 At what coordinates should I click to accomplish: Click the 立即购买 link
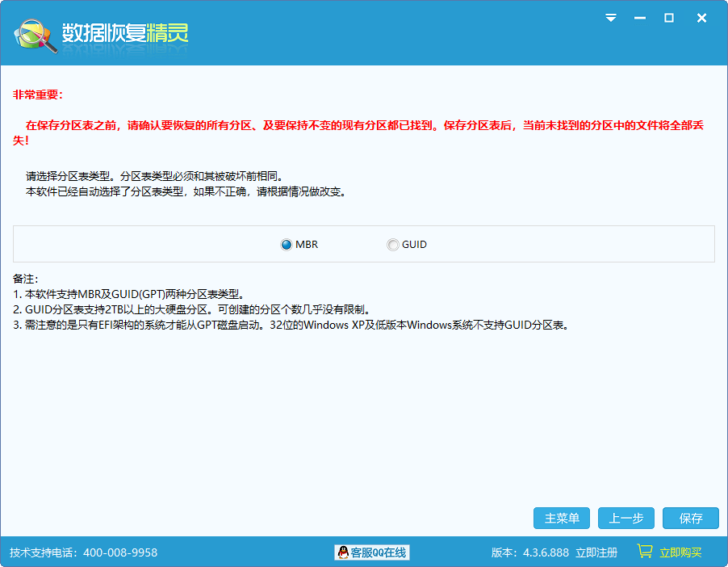(680, 552)
